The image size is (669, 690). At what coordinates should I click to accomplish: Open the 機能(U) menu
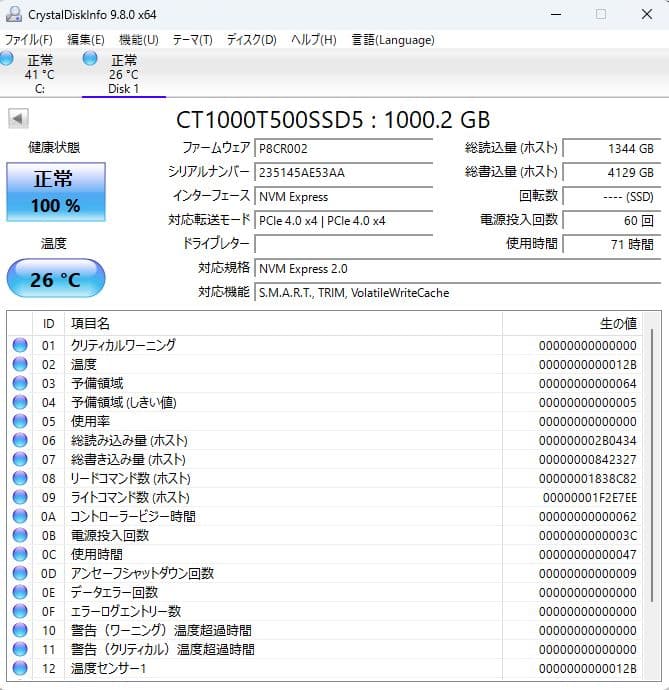(139, 40)
